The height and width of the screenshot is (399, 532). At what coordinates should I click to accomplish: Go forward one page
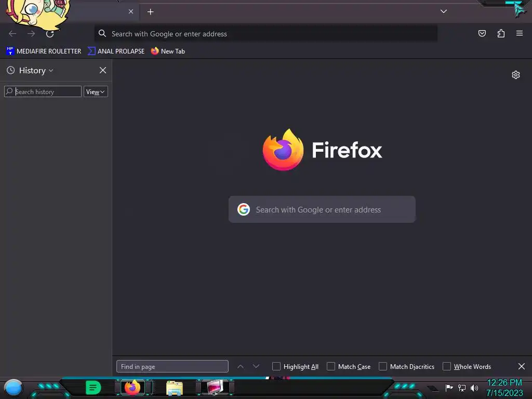click(x=31, y=34)
